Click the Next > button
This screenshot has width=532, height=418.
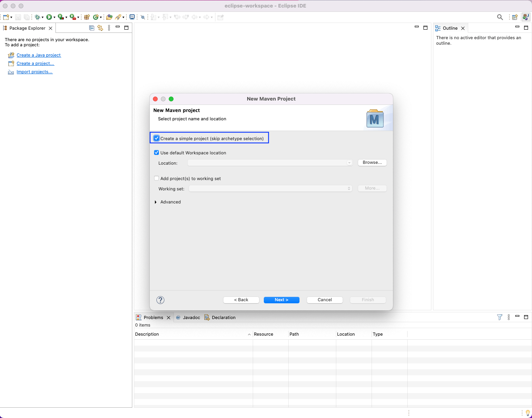(281, 300)
